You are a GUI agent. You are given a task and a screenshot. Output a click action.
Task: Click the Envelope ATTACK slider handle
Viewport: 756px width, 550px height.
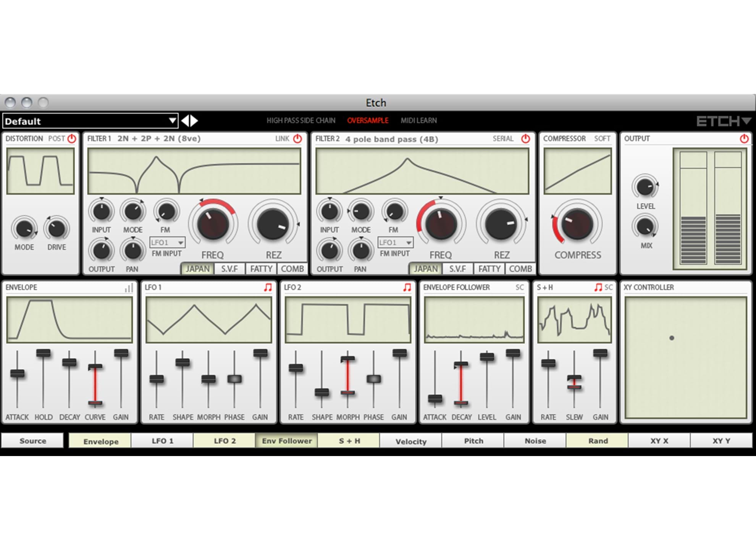(17, 373)
